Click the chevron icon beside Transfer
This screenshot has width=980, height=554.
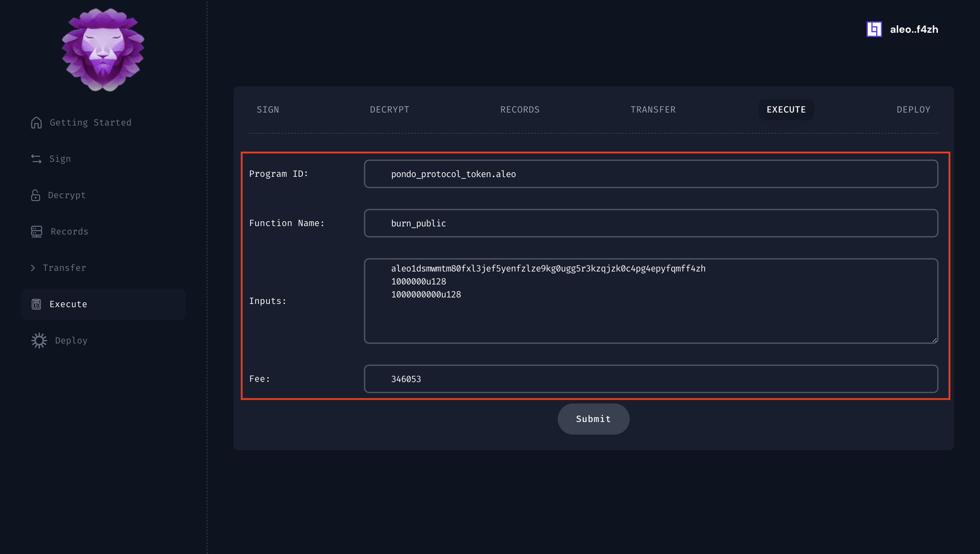pos(33,268)
